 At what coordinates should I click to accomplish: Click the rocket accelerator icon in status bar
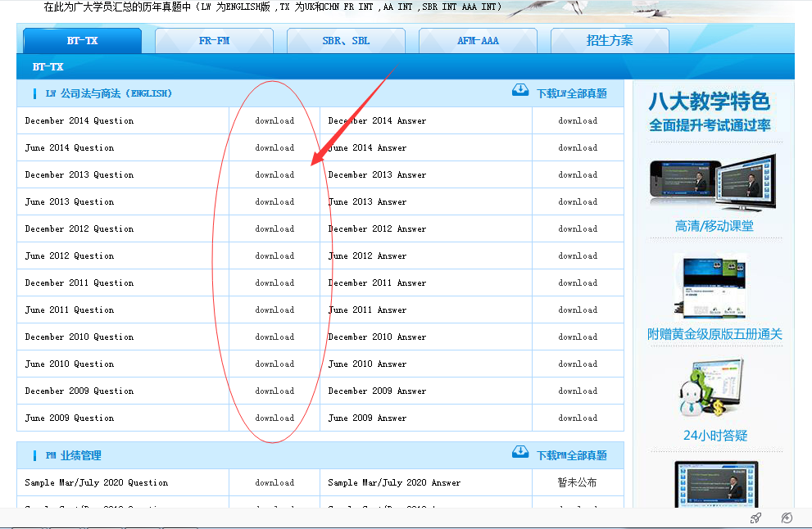(756, 518)
